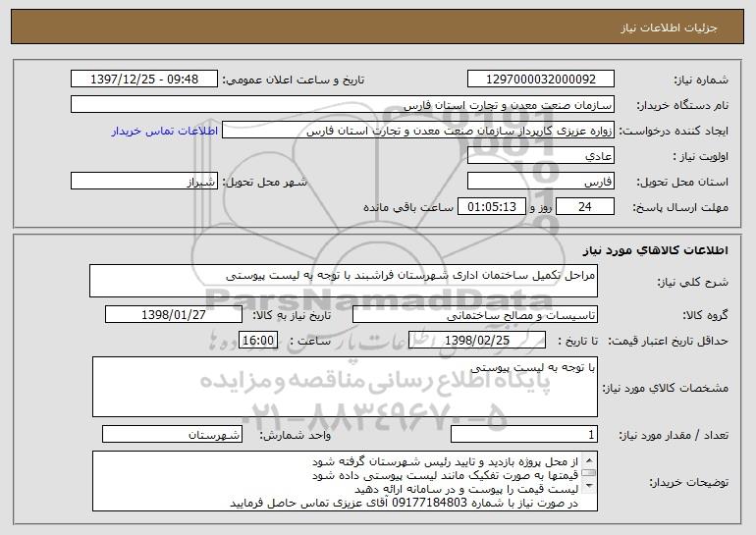
Task: Click the header title جزئیات اطلاعات نیاز
Action: coord(669,27)
